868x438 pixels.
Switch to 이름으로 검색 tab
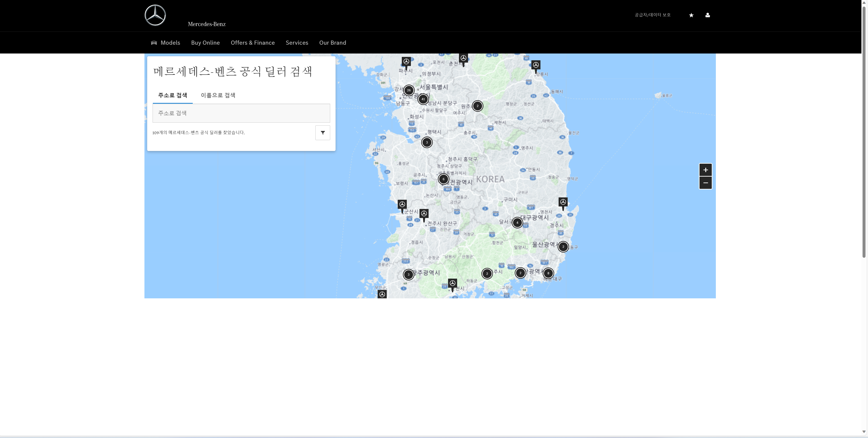pos(218,95)
